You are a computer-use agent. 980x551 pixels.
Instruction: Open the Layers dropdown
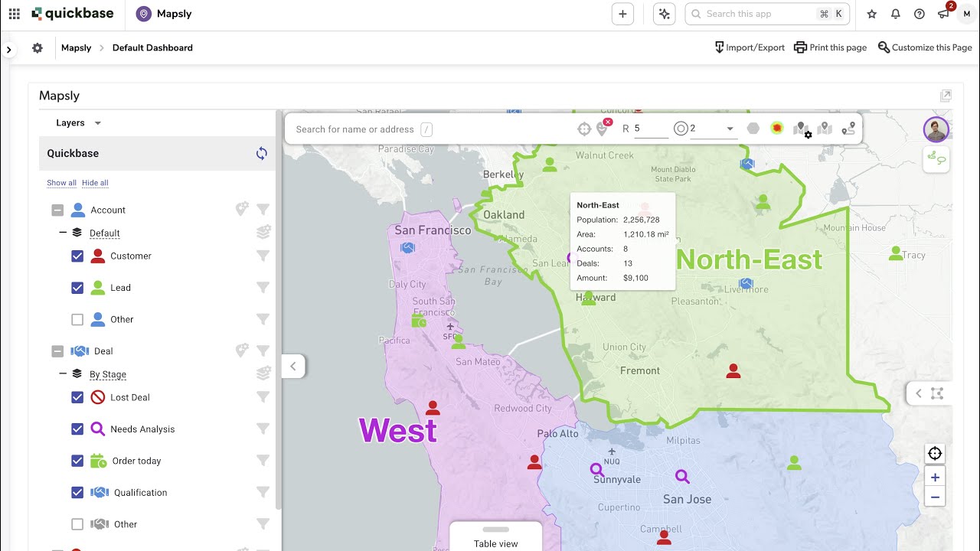78,122
